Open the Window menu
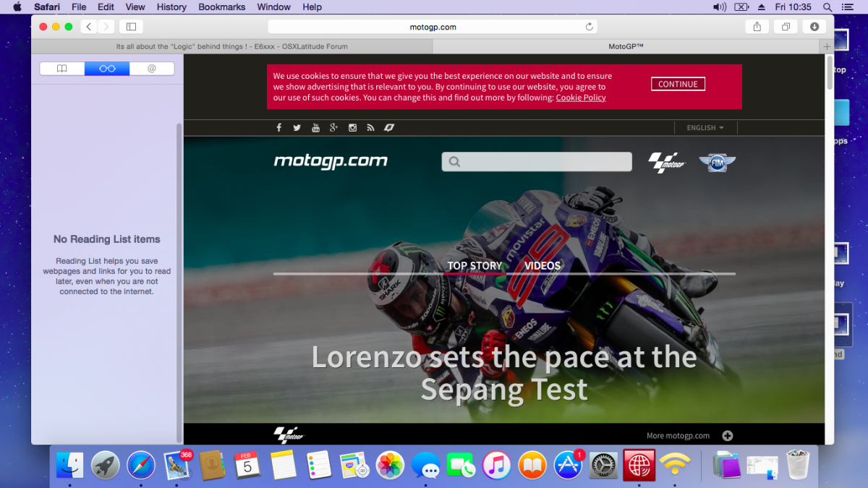This screenshot has width=868, height=488. pyautogui.click(x=274, y=7)
